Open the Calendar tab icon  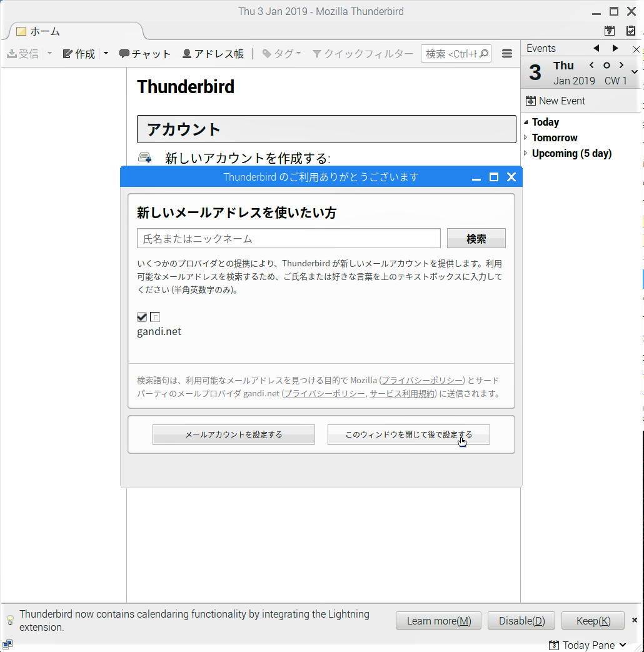click(x=610, y=31)
